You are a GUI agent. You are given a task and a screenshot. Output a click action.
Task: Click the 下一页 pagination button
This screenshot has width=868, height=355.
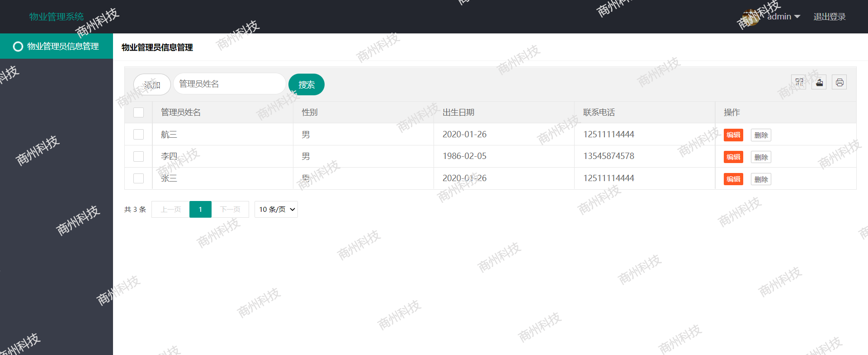point(230,210)
